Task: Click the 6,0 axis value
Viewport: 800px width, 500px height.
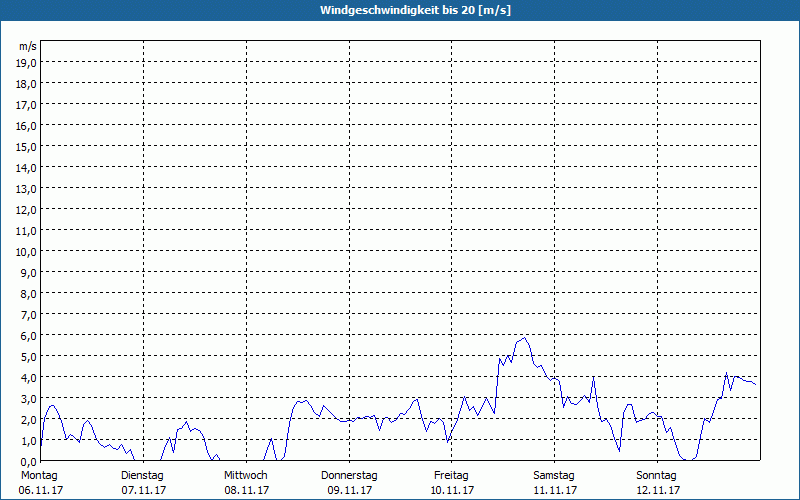Action: [x=29, y=336]
